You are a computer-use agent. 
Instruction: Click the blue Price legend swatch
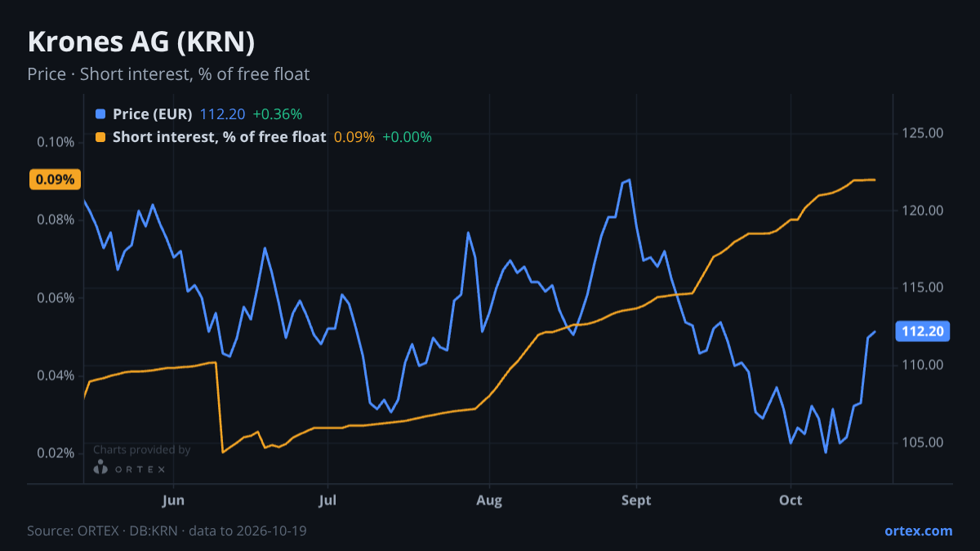(x=100, y=114)
